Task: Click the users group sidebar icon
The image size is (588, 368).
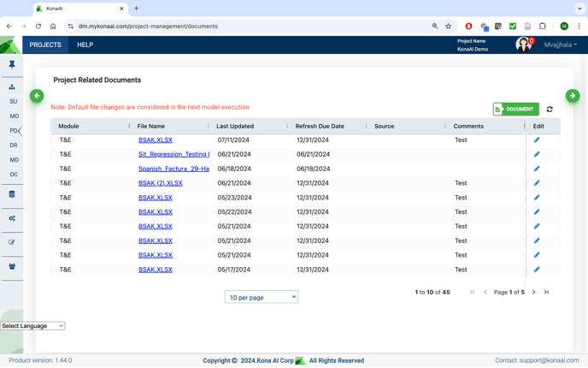Action: point(12,266)
